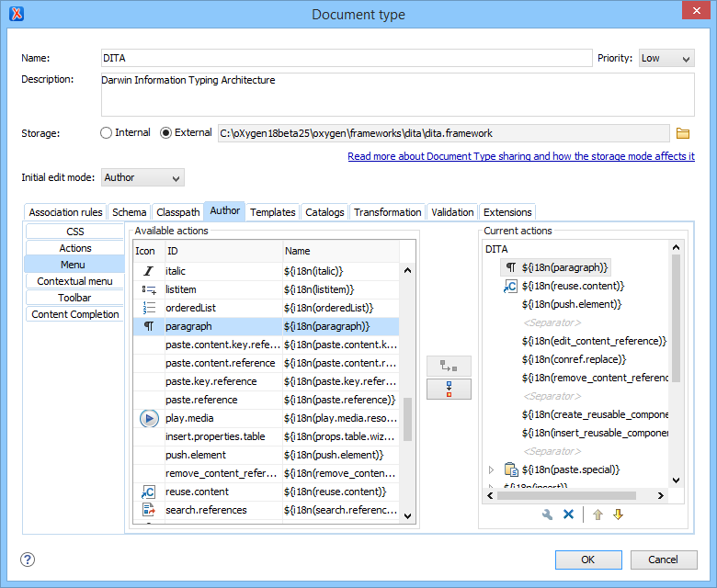Select the insert.properties.table row
Viewport: 717px width, 588px height.
(x=267, y=436)
